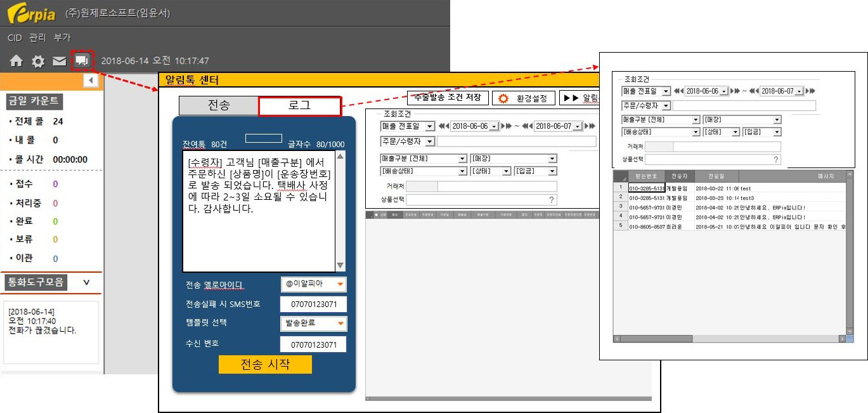
Task: Open the 알림톡 chat bubble icon
Action: pyautogui.click(x=82, y=61)
